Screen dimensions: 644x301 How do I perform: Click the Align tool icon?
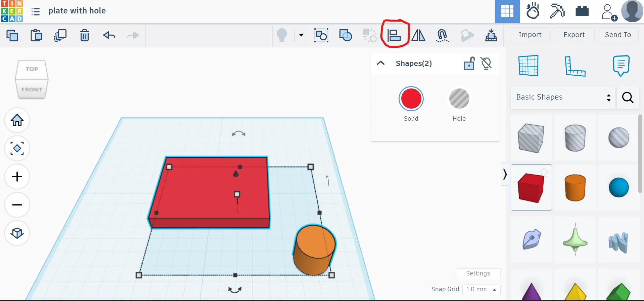pyautogui.click(x=394, y=35)
